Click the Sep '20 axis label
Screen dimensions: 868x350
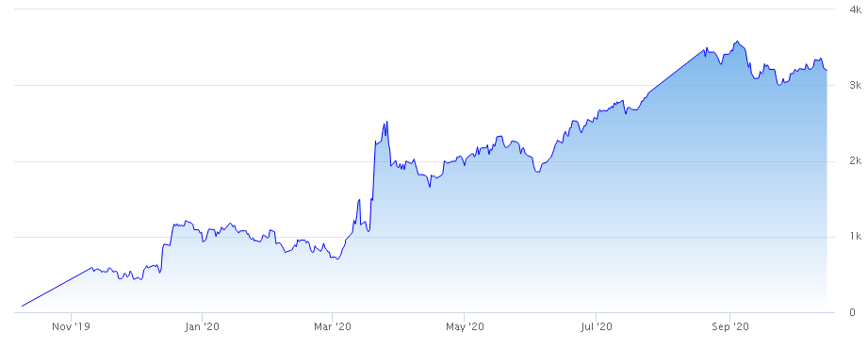[x=729, y=326]
